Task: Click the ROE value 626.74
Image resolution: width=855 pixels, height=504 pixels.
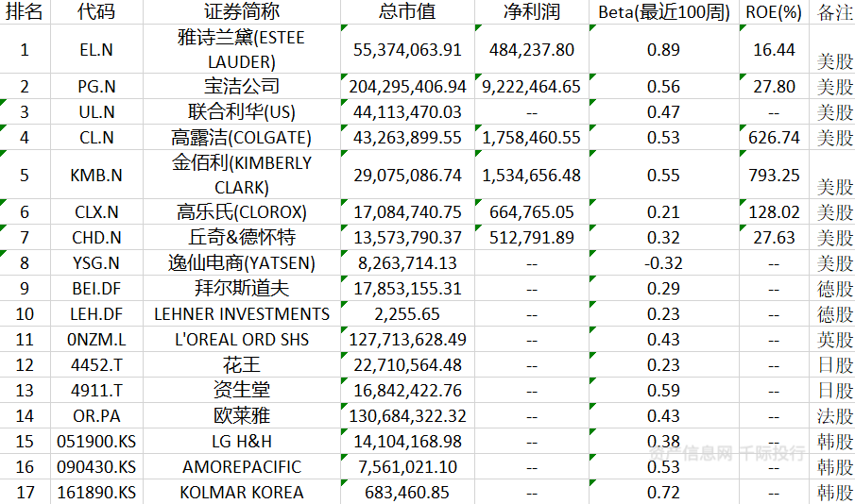Action: click(774, 137)
